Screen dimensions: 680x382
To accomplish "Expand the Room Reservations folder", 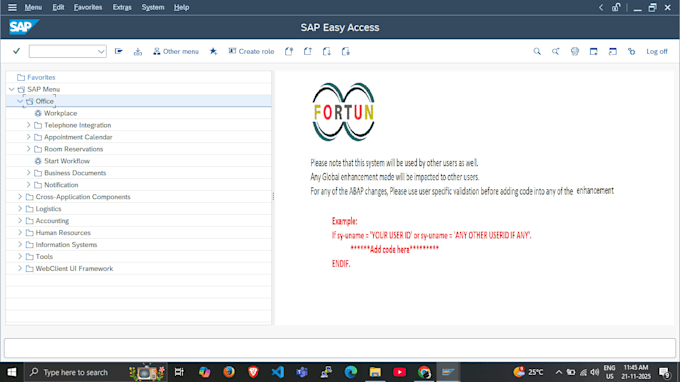I will point(29,149).
